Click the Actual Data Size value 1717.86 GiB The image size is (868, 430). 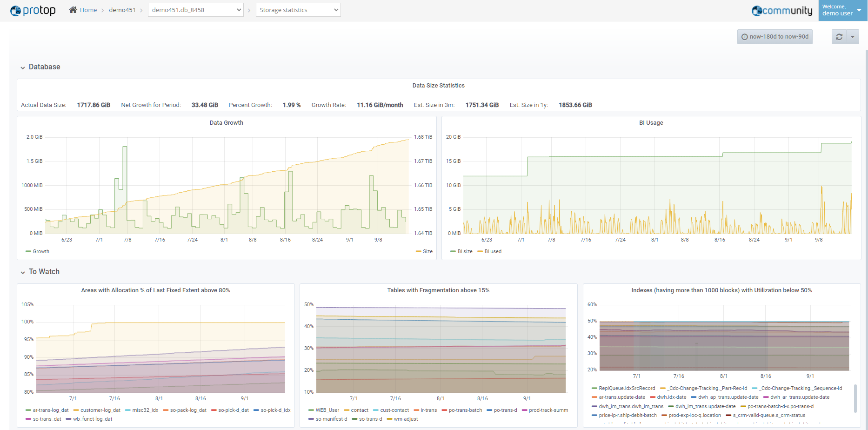(93, 105)
